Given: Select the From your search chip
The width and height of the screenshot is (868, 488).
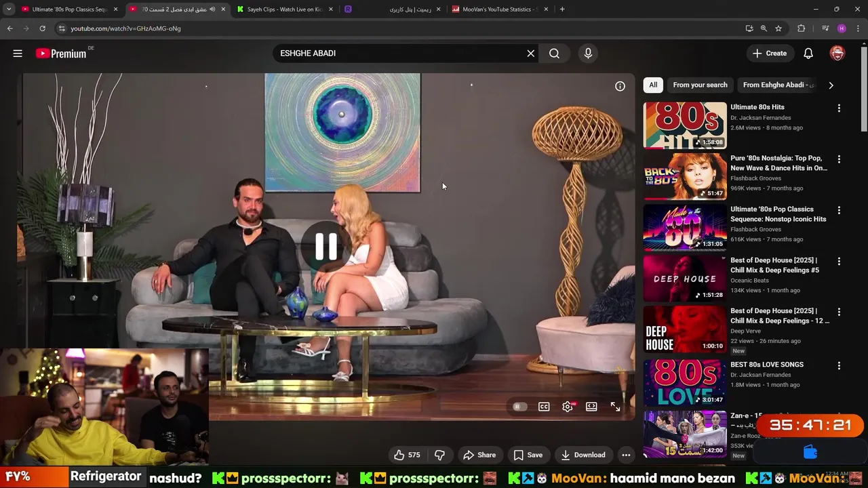Looking at the screenshot, I should [700, 85].
